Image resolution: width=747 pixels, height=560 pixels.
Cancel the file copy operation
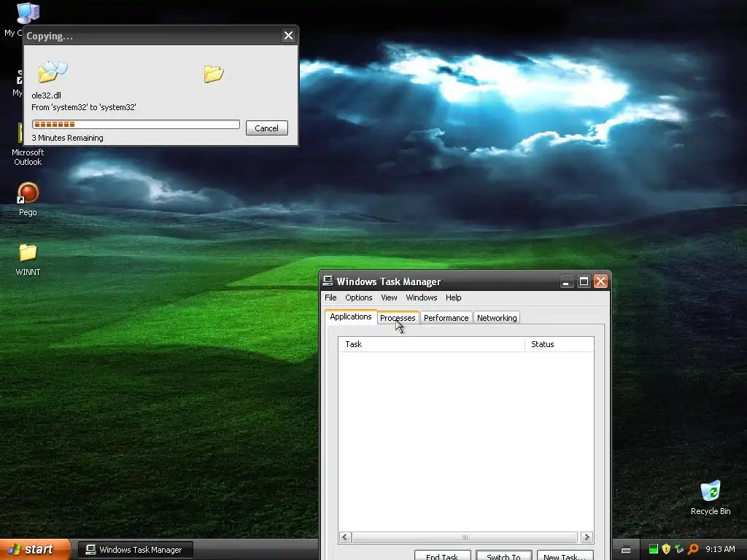pos(267,128)
